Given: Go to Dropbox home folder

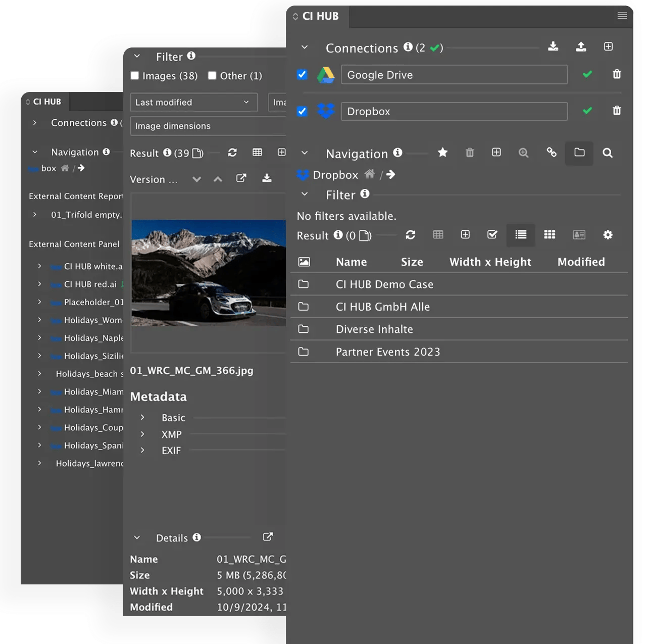Looking at the screenshot, I should [x=370, y=174].
